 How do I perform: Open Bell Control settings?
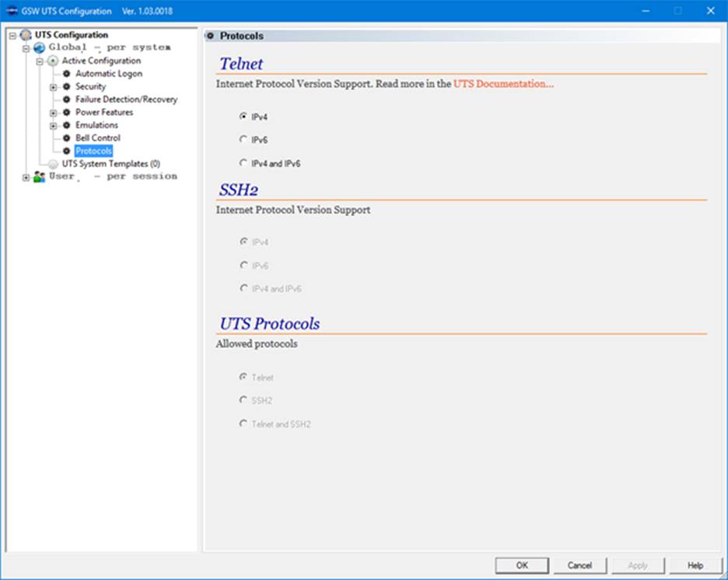(98, 138)
